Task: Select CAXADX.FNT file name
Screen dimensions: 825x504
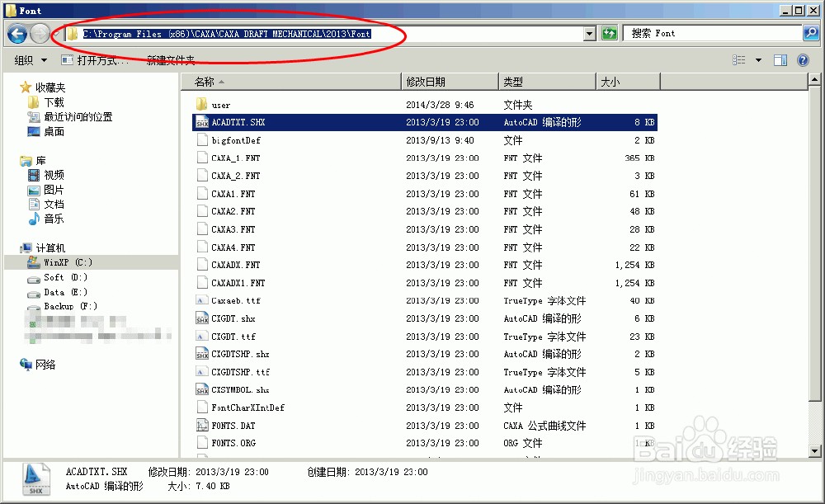Action: pyautogui.click(x=236, y=265)
